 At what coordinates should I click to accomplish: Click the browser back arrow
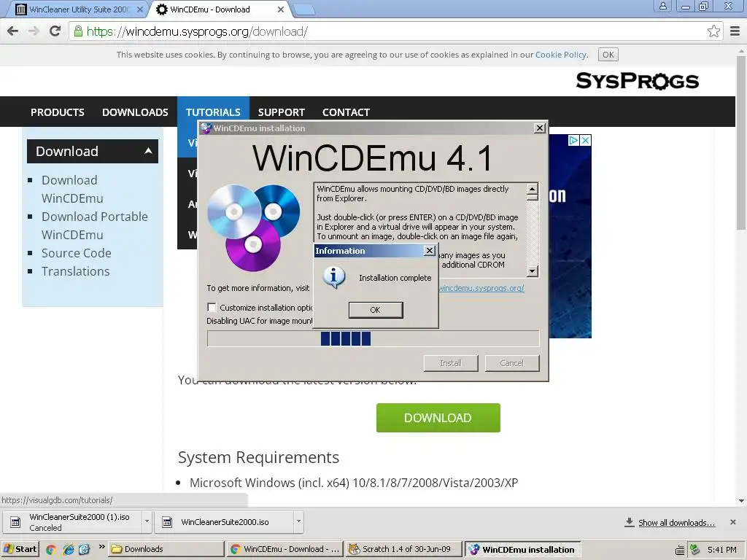pyautogui.click(x=13, y=31)
